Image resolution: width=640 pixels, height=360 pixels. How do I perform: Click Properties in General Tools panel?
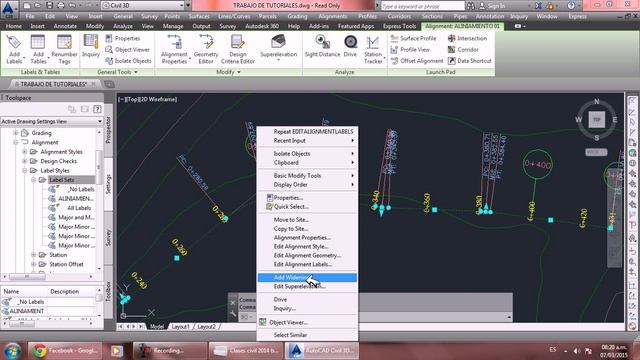tap(123, 38)
